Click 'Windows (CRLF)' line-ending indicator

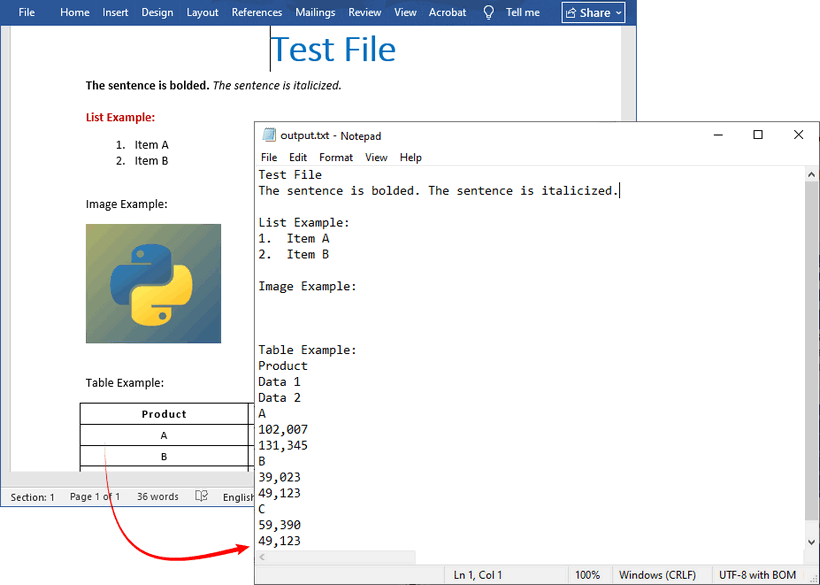pyautogui.click(x=658, y=574)
